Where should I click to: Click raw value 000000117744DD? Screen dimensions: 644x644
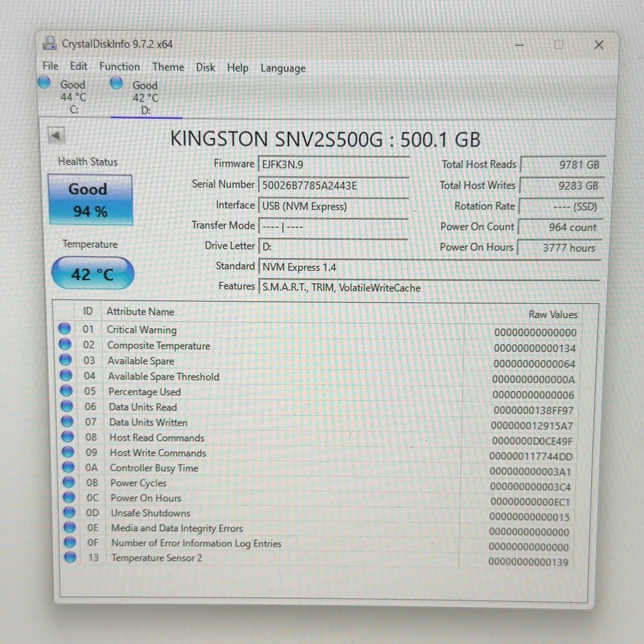tap(531, 457)
